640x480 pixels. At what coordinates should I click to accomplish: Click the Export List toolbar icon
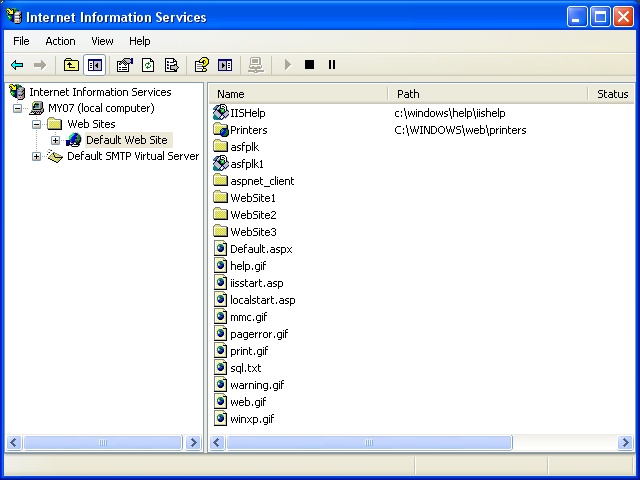(171, 65)
